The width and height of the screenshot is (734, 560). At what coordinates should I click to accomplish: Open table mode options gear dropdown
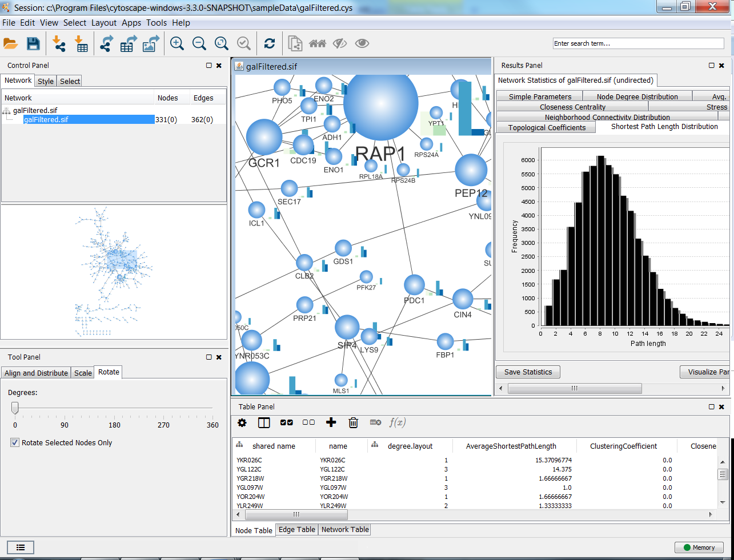tap(242, 422)
